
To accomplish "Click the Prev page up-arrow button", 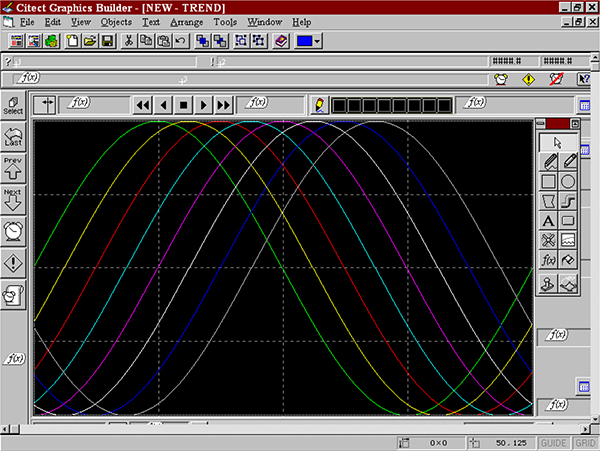I will [13, 168].
